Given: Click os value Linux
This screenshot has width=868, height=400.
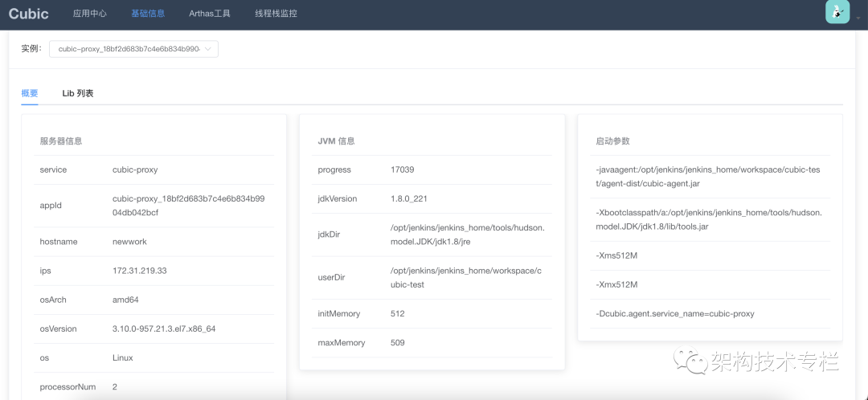Looking at the screenshot, I should [x=122, y=357].
